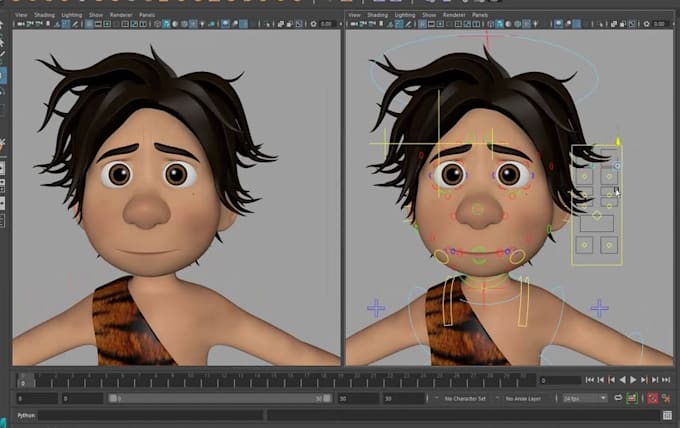The image size is (680, 428).
Task: Go to start of playback range
Action: [x=590, y=380]
